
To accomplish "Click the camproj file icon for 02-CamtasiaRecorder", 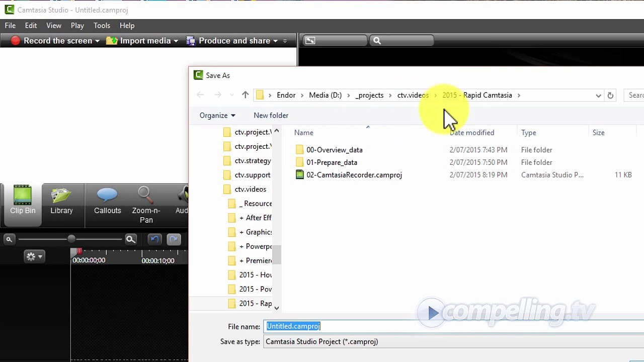I will [x=300, y=175].
